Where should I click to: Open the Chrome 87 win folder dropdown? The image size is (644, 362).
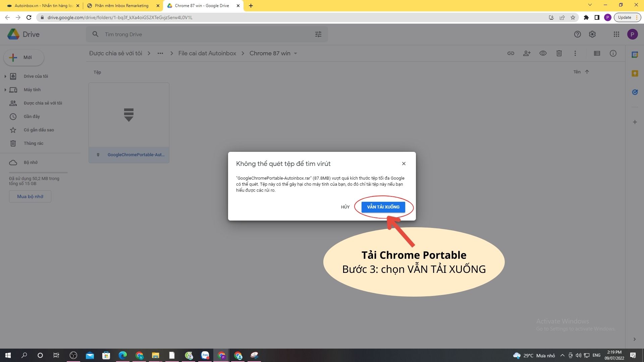click(x=296, y=54)
